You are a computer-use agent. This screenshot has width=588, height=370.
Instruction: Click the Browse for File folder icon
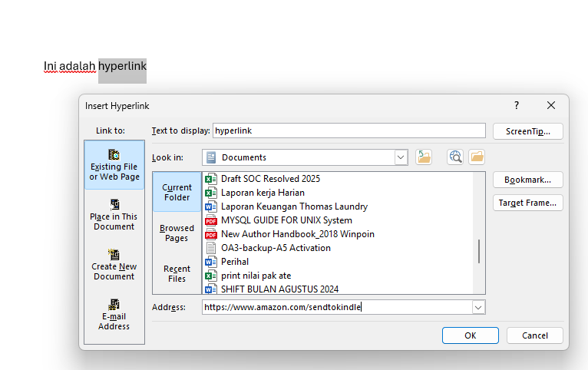pos(477,157)
